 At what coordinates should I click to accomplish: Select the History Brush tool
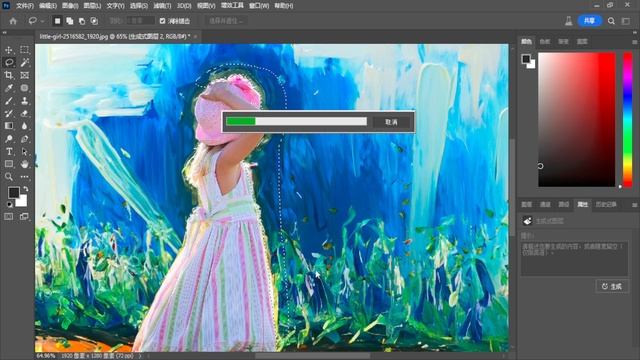(x=9, y=113)
